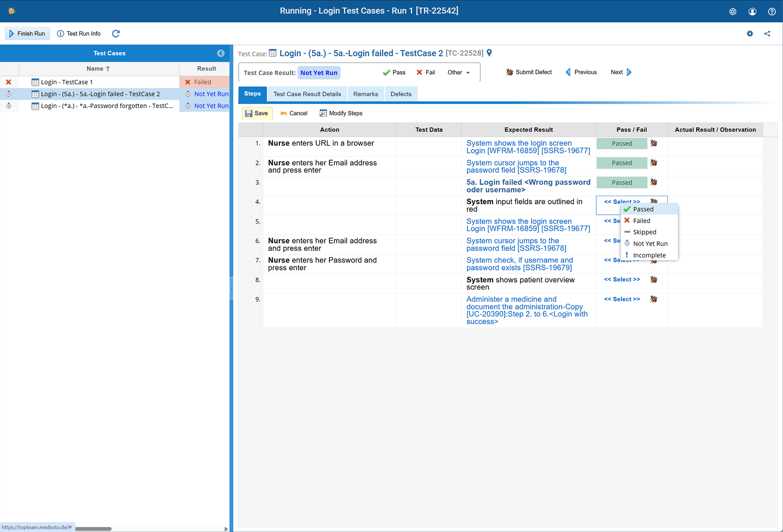
Task: Click the refresh icon next to Test Run Info
Action: [116, 33]
